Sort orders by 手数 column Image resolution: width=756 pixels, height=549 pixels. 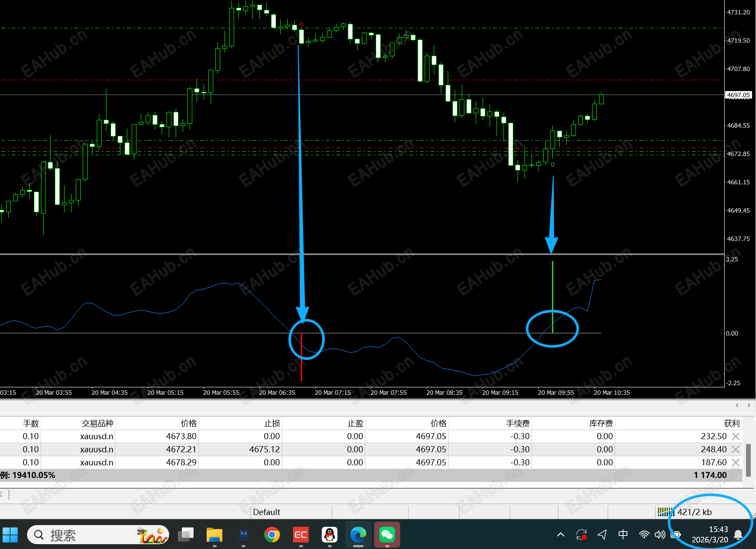31,424
